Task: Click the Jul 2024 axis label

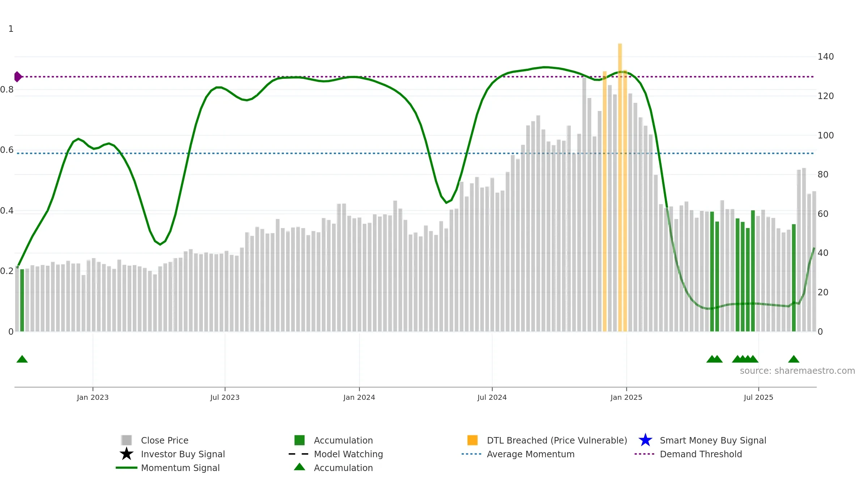Action: 492,397
